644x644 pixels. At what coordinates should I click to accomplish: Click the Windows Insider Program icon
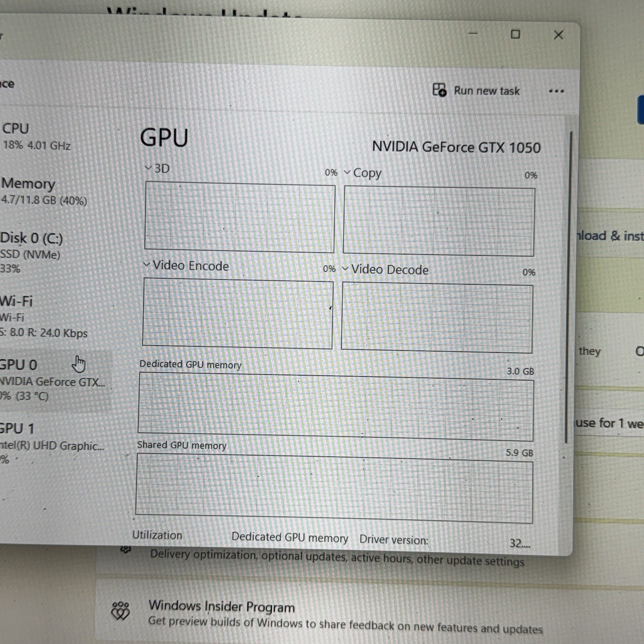[x=120, y=611]
